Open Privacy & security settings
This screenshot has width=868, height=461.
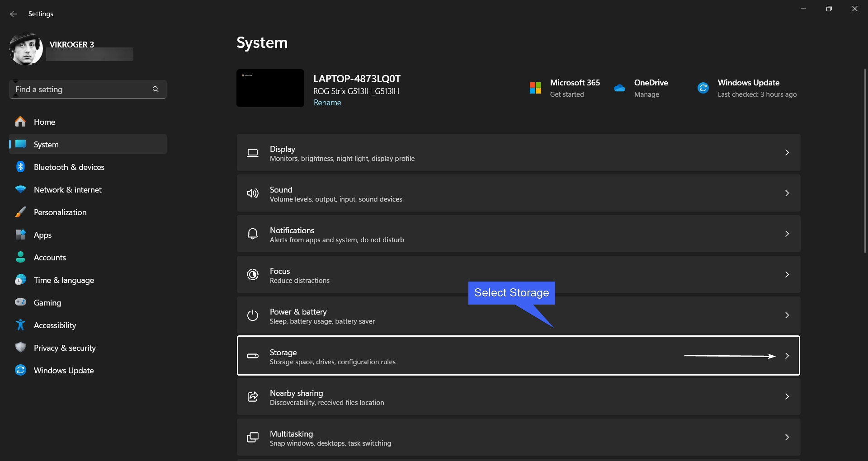tap(88, 348)
